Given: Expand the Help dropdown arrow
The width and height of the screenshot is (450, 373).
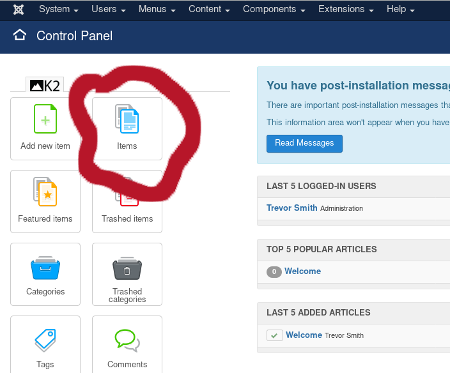Looking at the screenshot, I should point(412,11).
